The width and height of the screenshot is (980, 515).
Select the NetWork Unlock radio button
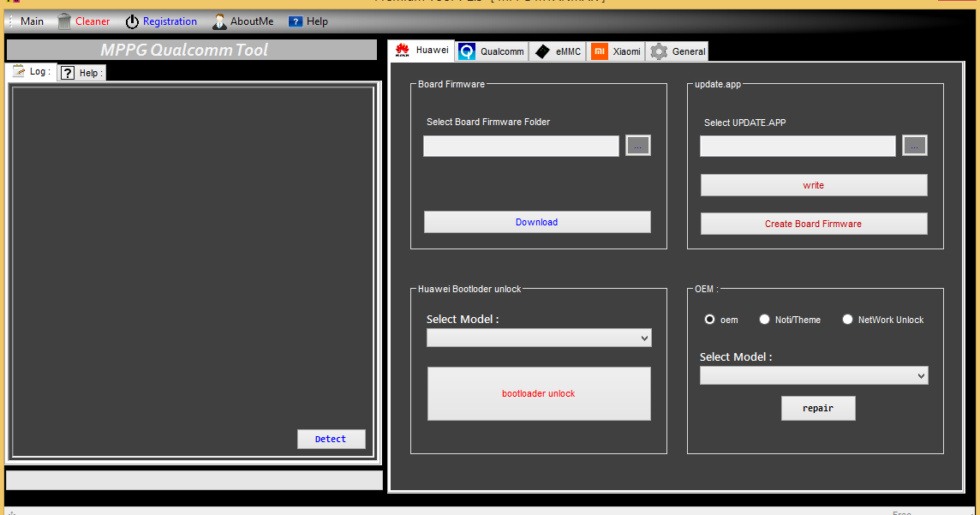[x=847, y=320]
